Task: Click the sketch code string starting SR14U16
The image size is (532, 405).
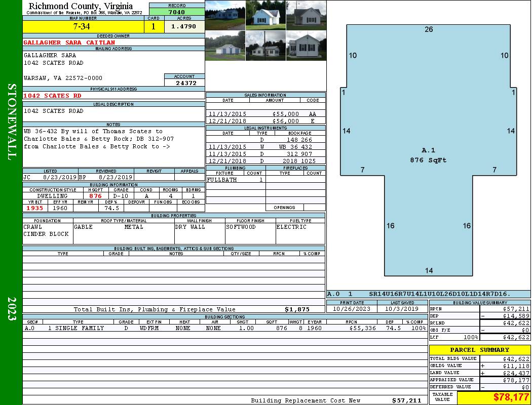Action: 439,294
